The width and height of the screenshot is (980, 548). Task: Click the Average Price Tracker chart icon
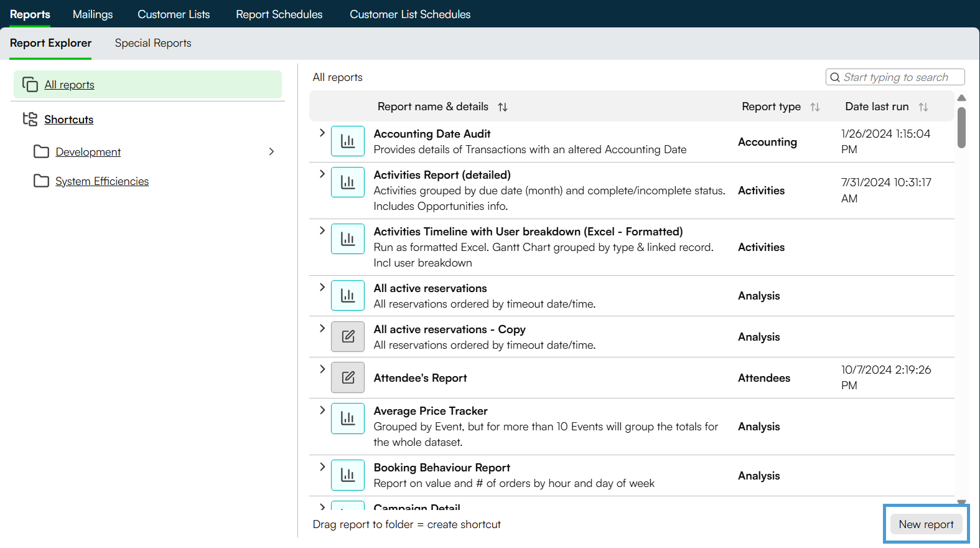click(x=348, y=418)
